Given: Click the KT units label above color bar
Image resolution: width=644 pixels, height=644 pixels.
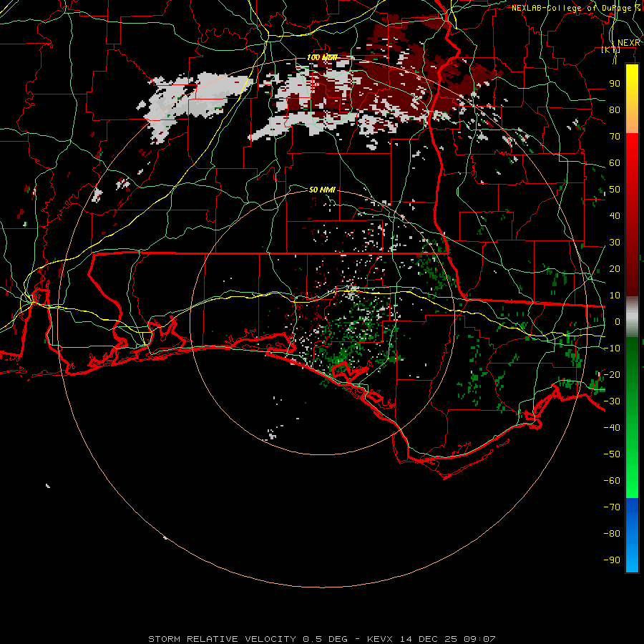Looking at the screenshot, I should 611,49.
